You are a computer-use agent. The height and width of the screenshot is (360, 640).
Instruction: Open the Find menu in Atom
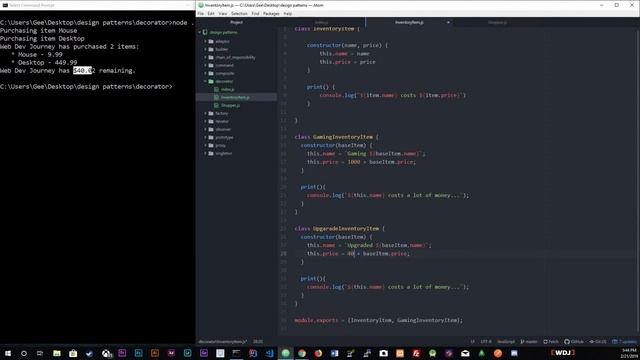tap(256, 13)
